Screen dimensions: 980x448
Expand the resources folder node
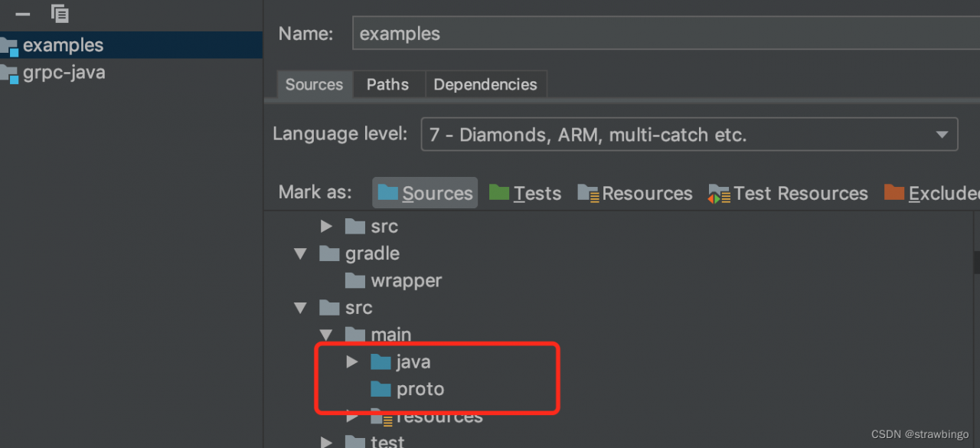pos(352,416)
